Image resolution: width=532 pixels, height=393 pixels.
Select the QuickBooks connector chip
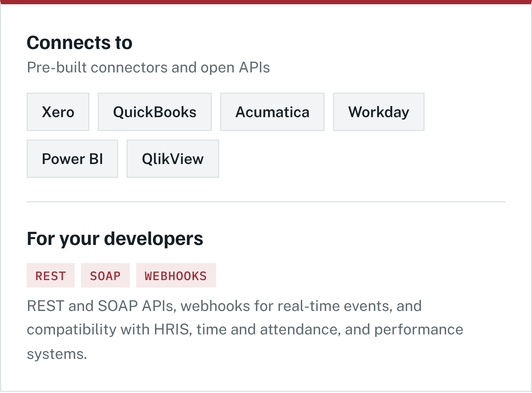tap(155, 112)
